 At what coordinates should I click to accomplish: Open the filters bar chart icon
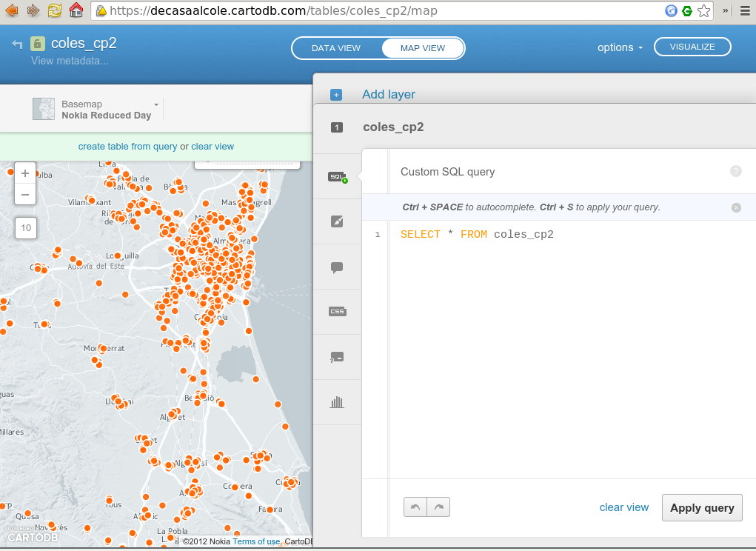coord(337,402)
